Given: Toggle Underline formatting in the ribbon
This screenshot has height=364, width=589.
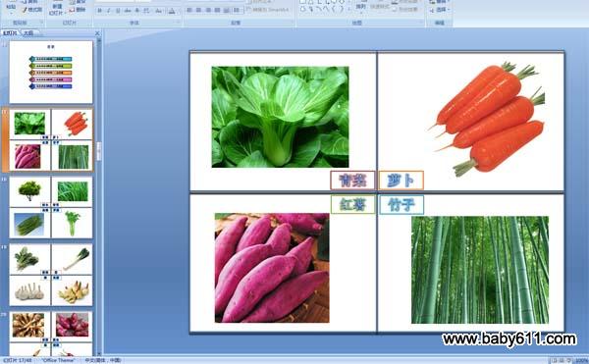Looking at the screenshot, I should pos(118,11).
